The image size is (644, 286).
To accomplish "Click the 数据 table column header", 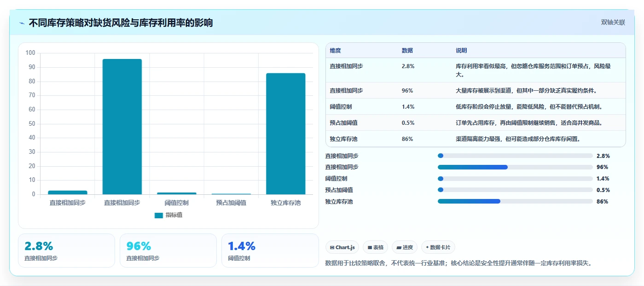I will 407,51.
